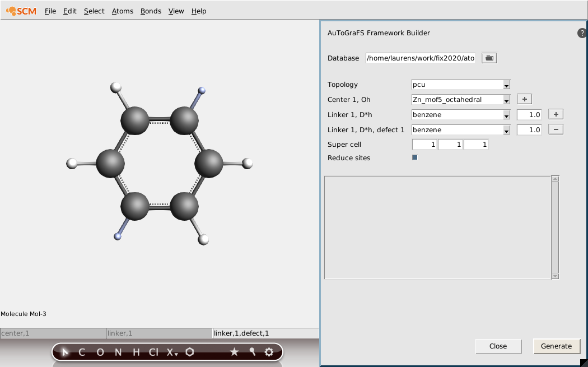Select the far-right white hydrogen atom
Image resolution: width=588 pixels, height=367 pixels.
pyautogui.click(x=248, y=163)
